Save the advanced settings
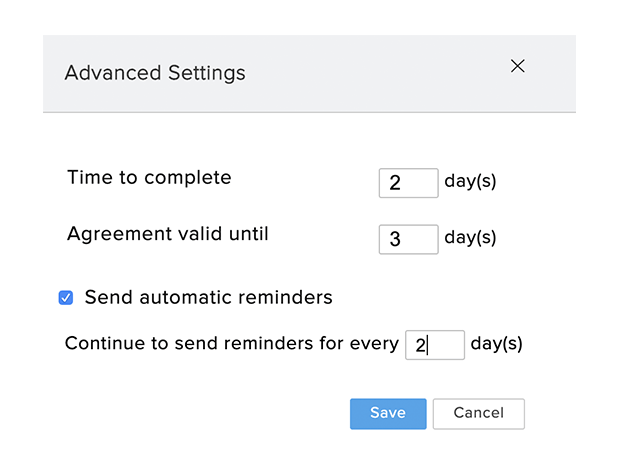The height and width of the screenshot is (461, 617). point(388,413)
